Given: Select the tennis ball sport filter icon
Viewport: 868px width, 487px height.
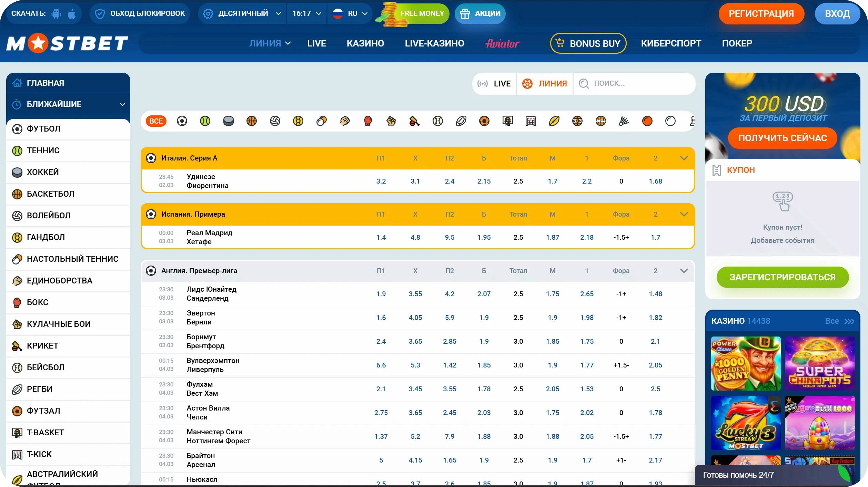Looking at the screenshot, I should point(205,121).
